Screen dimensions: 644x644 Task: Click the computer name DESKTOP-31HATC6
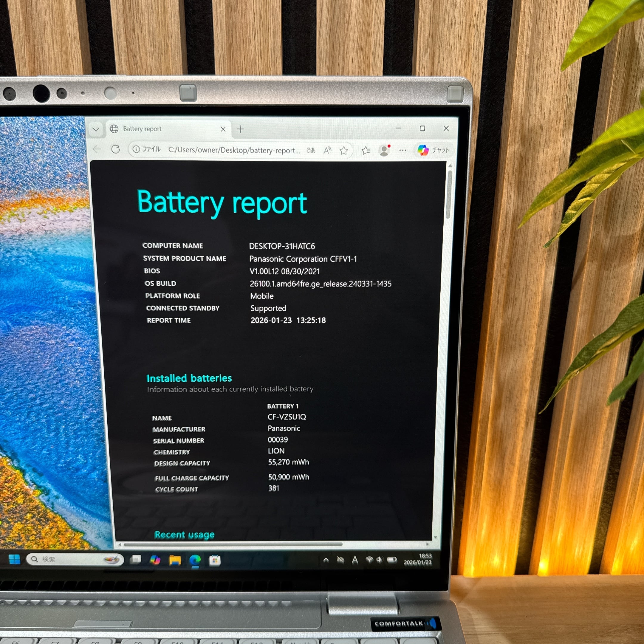282,246
